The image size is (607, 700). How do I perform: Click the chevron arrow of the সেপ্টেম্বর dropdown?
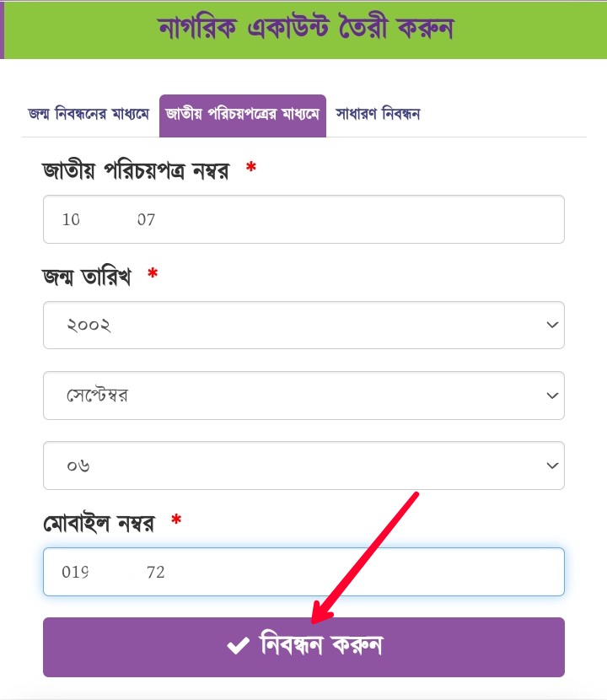coord(552,396)
